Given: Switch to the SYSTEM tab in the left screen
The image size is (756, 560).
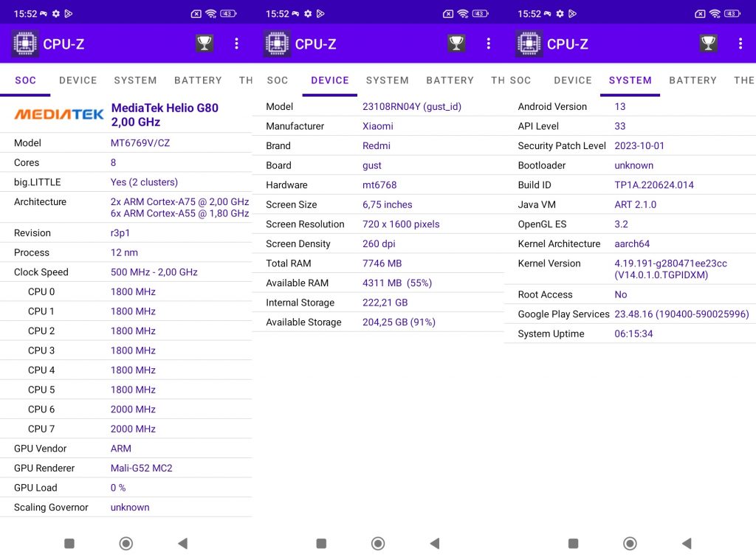Looking at the screenshot, I should point(136,80).
